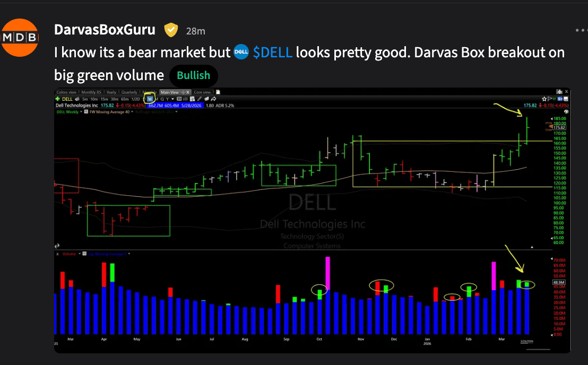Select the W weekly timeframe
Image resolution: width=588 pixels, height=365 pixels.
click(x=150, y=99)
